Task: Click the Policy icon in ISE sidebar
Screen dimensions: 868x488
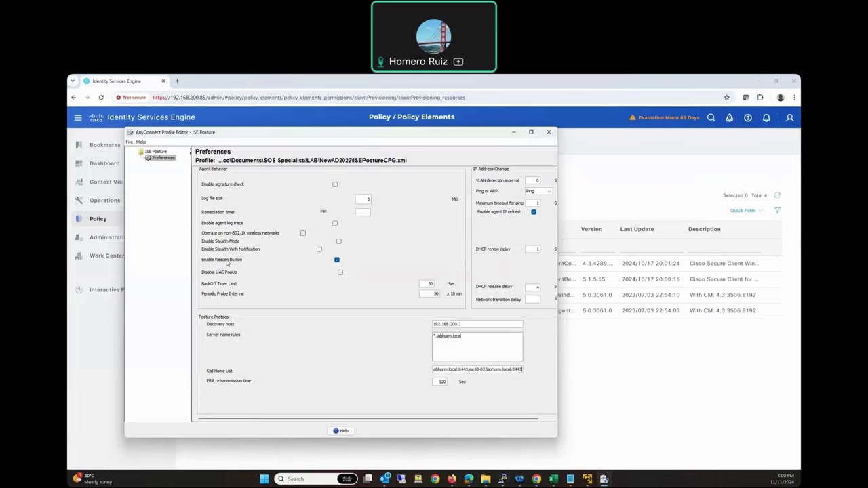Action: coord(79,218)
